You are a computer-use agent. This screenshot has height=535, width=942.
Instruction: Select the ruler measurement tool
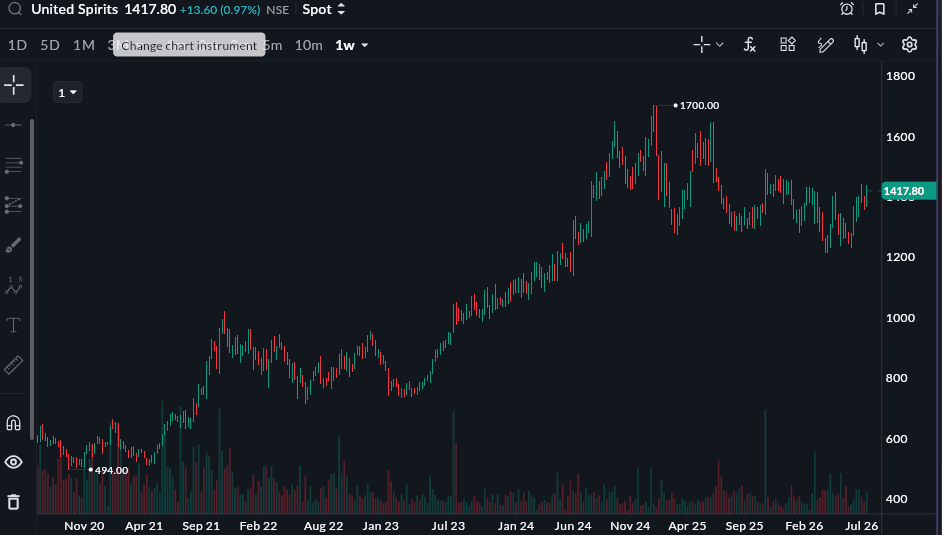point(13,365)
